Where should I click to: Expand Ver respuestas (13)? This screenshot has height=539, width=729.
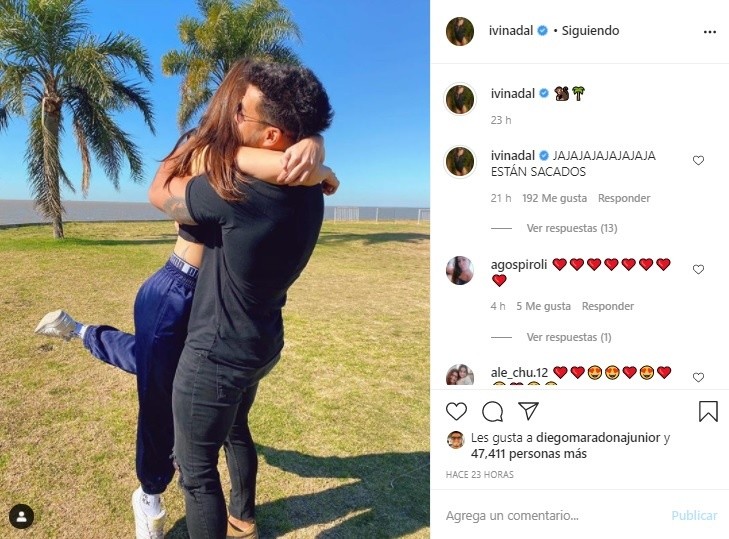tap(572, 228)
